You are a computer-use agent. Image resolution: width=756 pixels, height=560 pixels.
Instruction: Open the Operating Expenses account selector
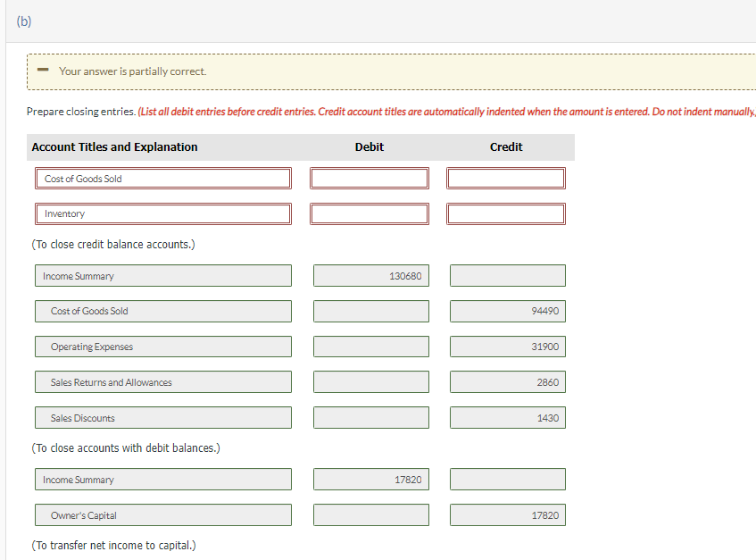click(x=162, y=347)
